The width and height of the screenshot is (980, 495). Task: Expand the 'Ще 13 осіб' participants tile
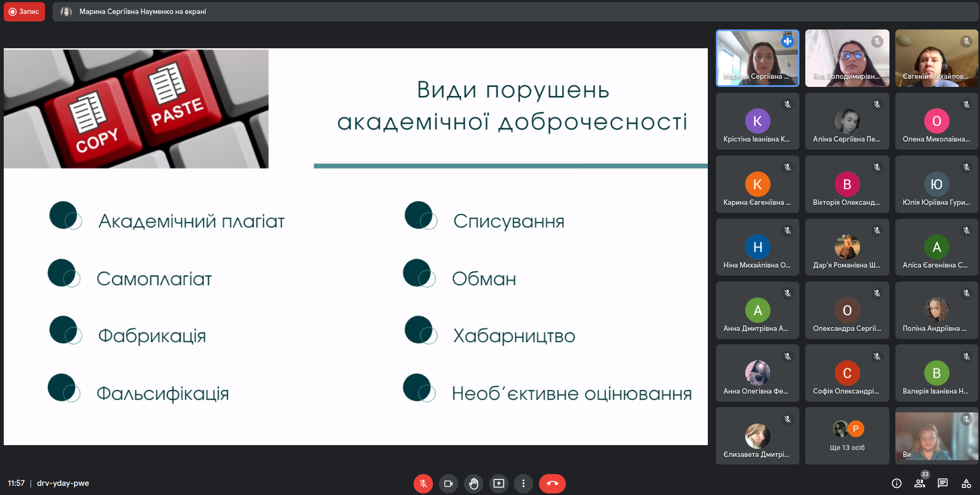pyautogui.click(x=847, y=435)
